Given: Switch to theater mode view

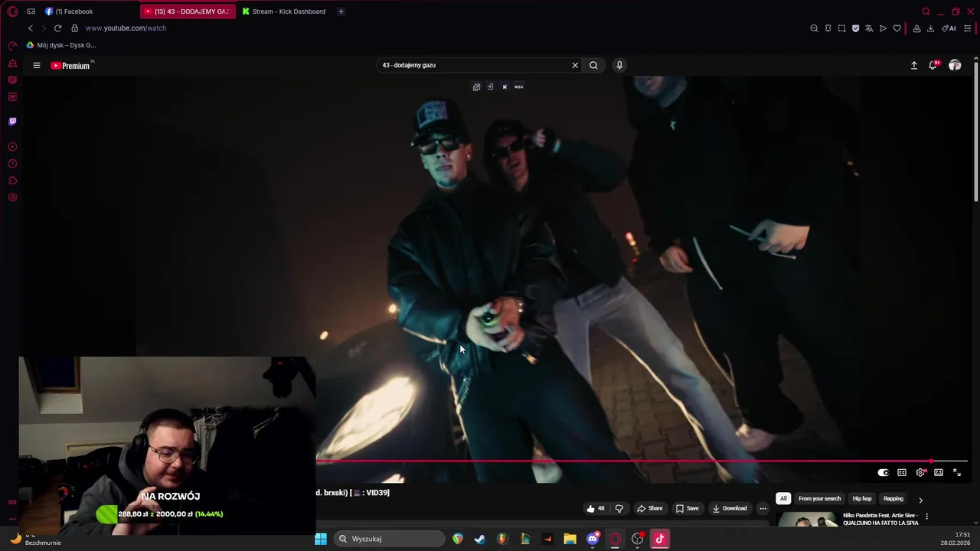Looking at the screenshot, I should tap(939, 472).
